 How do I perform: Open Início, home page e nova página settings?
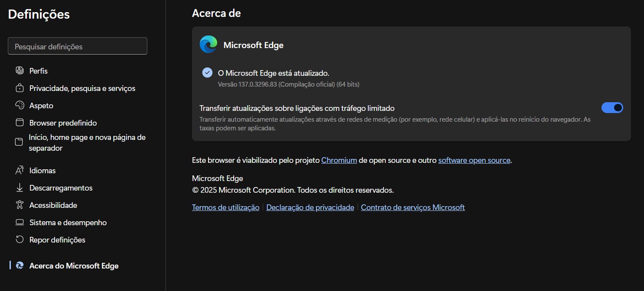87,142
